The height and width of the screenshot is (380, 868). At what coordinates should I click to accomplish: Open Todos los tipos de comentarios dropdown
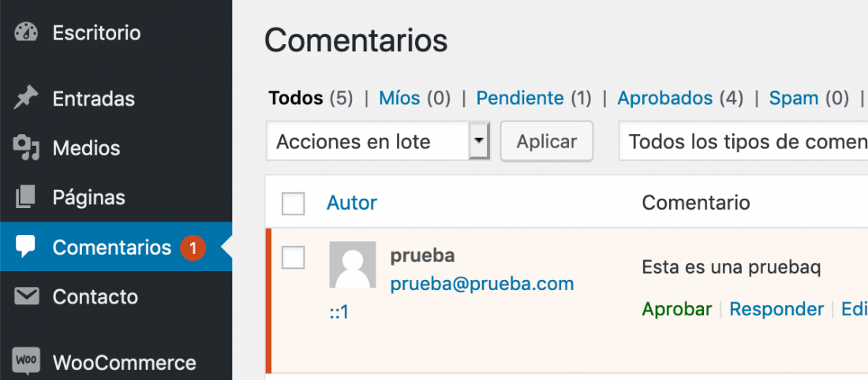pyautogui.click(x=743, y=142)
